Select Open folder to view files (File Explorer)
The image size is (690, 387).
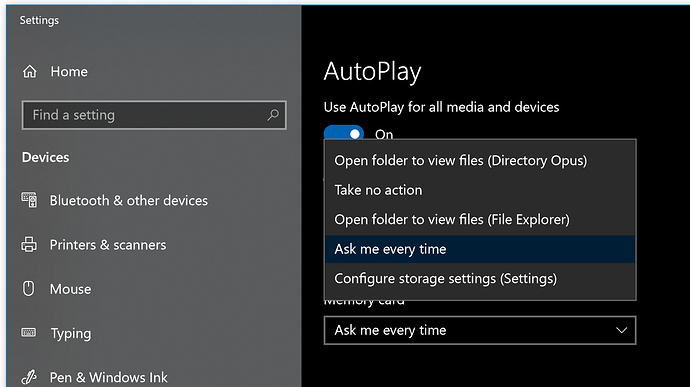coord(480,220)
